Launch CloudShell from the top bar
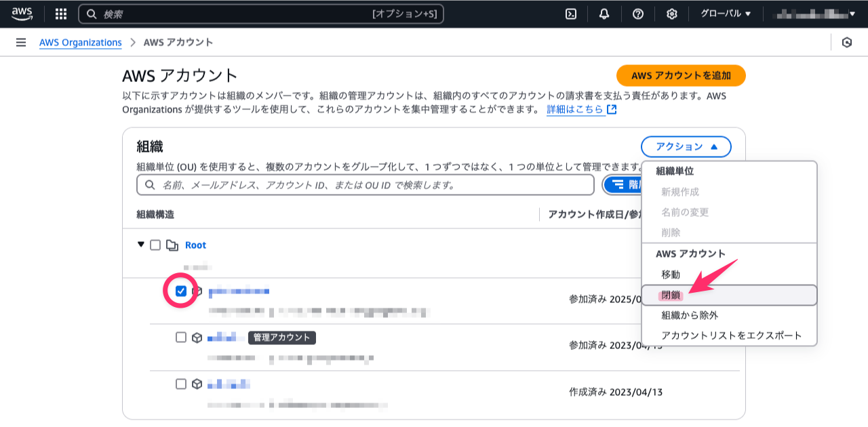The height and width of the screenshot is (427, 868). (x=571, y=14)
